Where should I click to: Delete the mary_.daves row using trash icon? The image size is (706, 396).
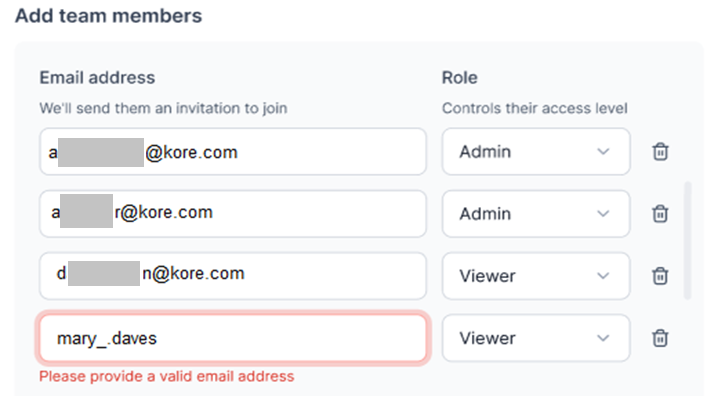660,338
